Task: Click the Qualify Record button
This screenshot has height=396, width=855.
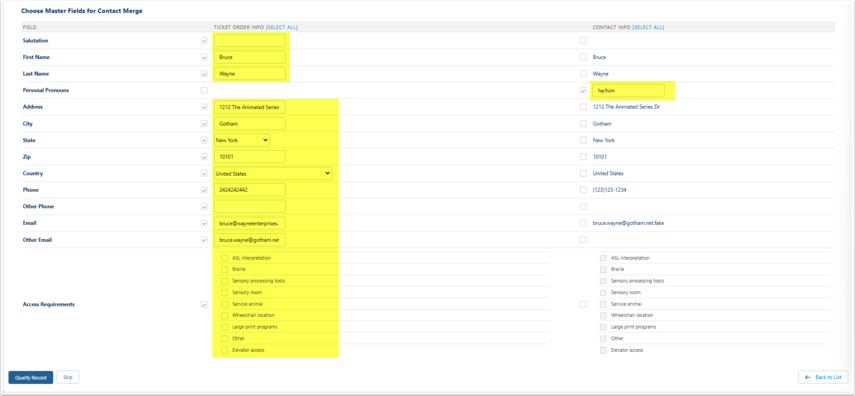Action: coord(31,377)
